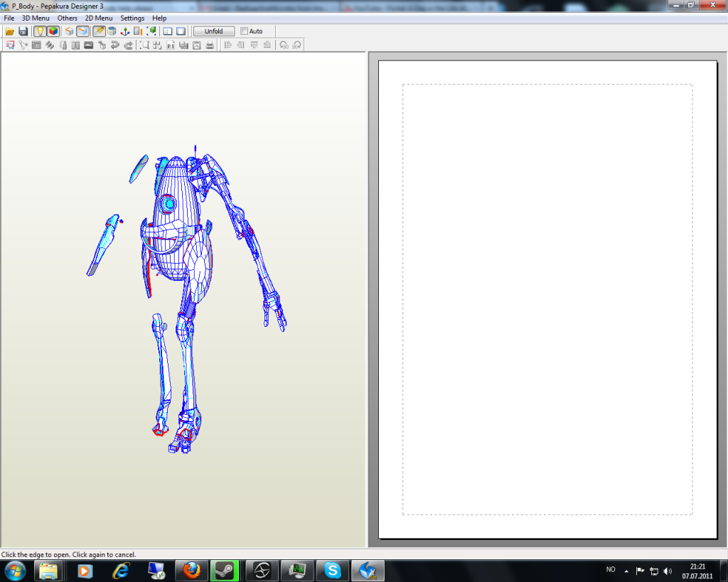Image resolution: width=728 pixels, height=582 pixels.
Task: Open the Settings menu
Action: click(132, 18)
